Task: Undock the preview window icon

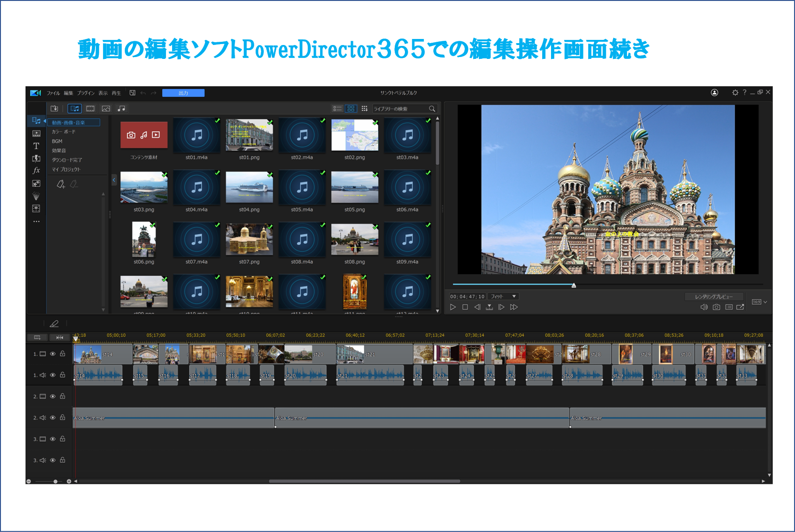Action: point(740,307)
